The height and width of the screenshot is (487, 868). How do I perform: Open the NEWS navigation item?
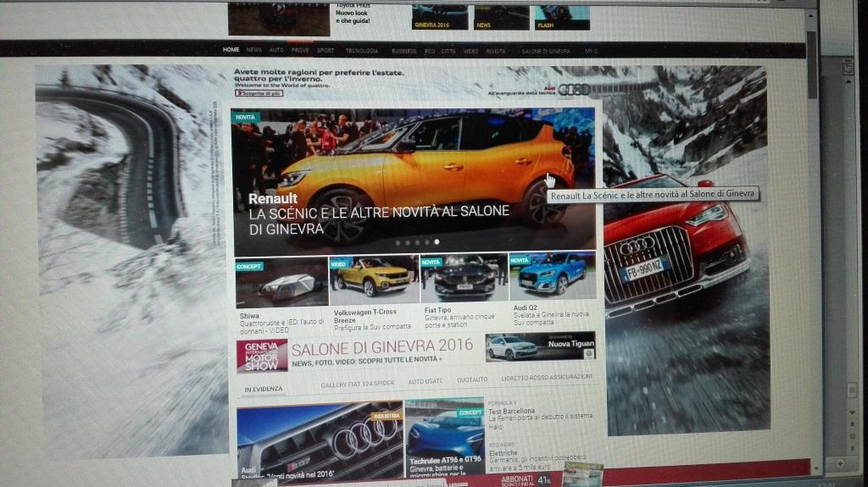tap(254, 50)
